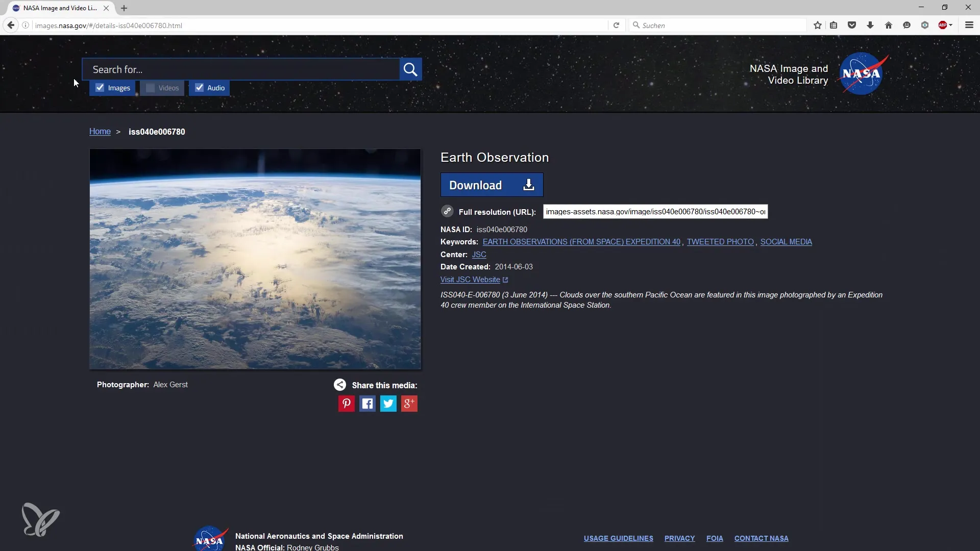Click the Twitter share icon
This screenshot has width=980, height=551.
pyautogui.click(x=388, y=403)
